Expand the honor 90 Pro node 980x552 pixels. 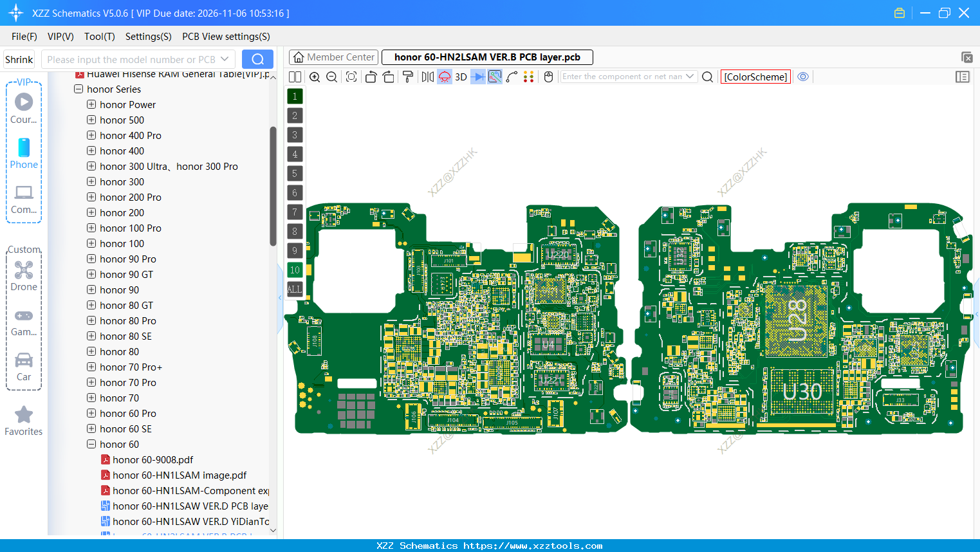click(x=90, y=259)
